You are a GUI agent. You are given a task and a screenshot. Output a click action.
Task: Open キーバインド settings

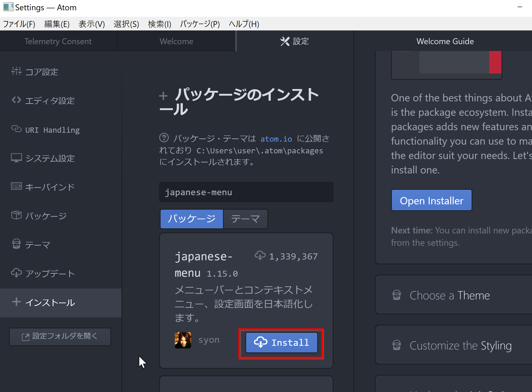[x=60, y=187]
